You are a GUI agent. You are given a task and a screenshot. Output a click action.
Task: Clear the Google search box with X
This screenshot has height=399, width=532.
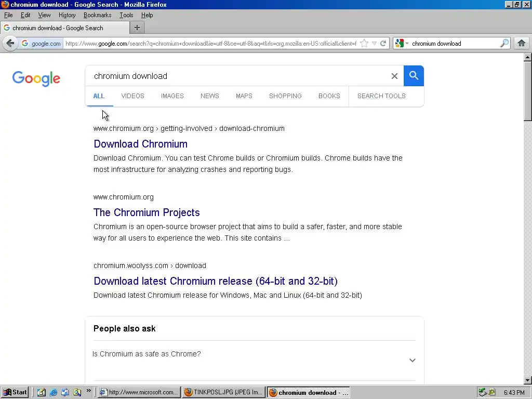(394, 76)
